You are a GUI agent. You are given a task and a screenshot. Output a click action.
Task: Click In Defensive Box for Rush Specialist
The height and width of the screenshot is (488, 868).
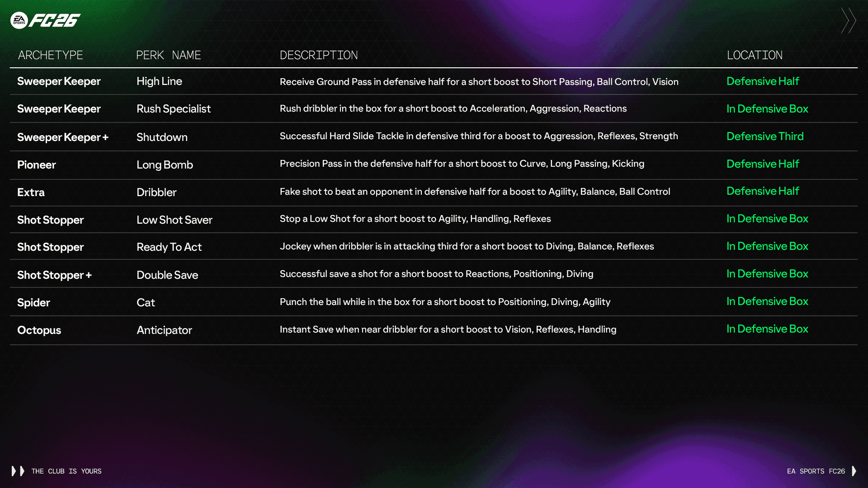(767, 109)
